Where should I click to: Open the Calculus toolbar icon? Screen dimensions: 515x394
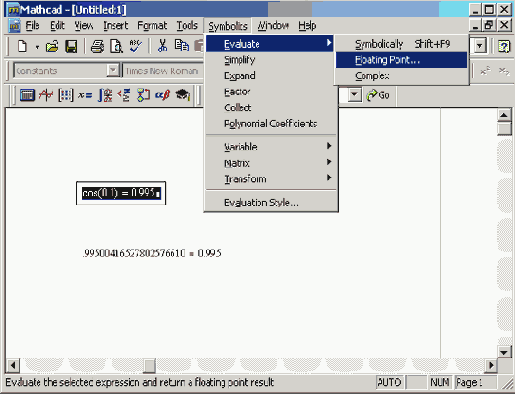coord(105,95)
